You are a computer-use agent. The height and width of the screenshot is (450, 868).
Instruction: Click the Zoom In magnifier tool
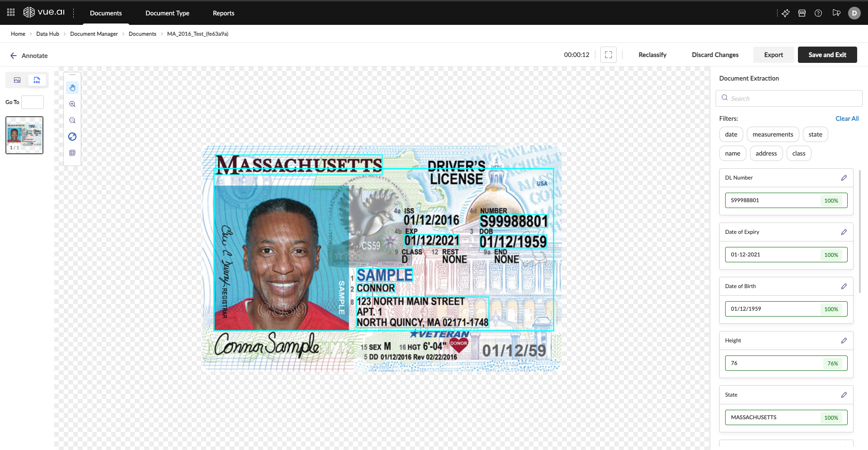tap(72, 104)
